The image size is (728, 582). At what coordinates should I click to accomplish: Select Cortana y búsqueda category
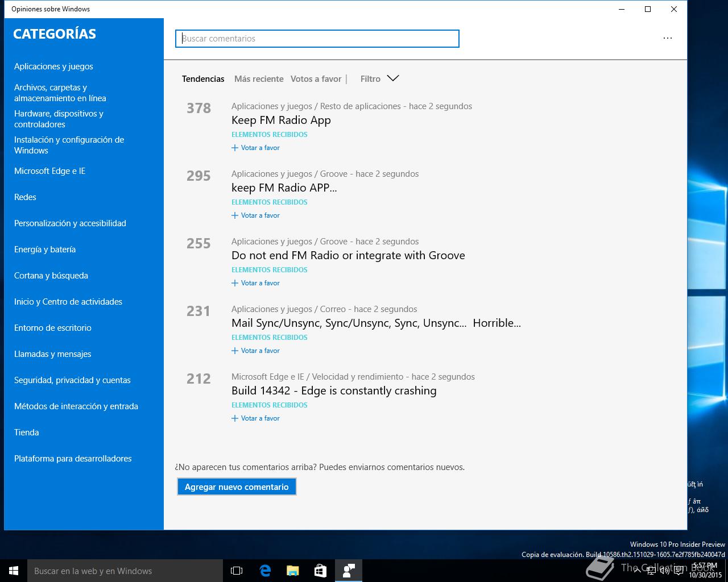point(51,276)
